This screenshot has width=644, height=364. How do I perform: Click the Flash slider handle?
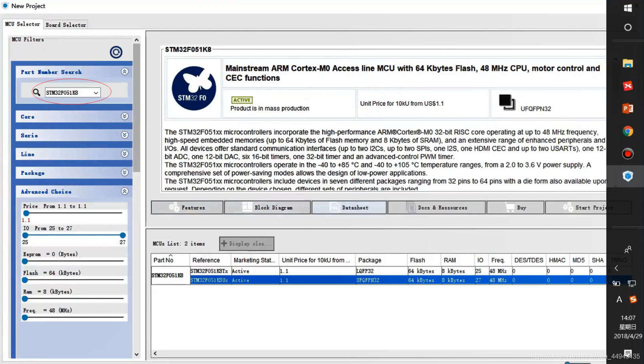(x=25, y=280)
